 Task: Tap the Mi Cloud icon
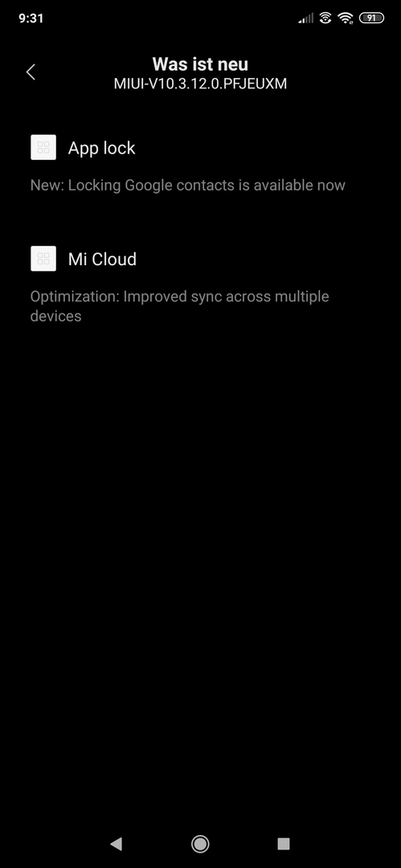pyautogui.click(x=43, y=259)
